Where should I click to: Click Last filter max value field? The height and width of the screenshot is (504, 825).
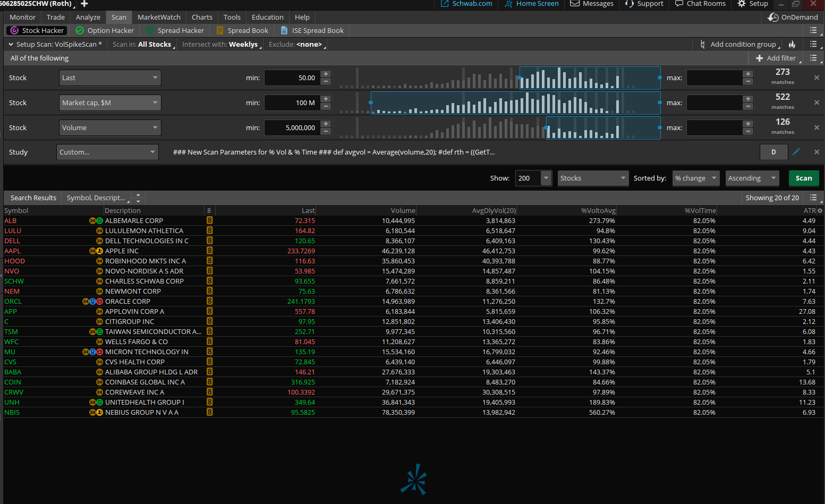click(715, 78)
